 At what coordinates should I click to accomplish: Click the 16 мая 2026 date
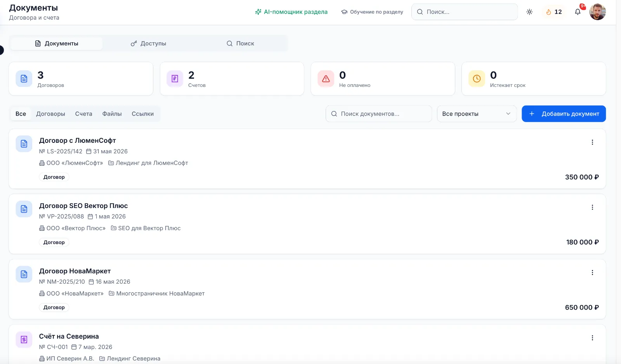[109, 282]
